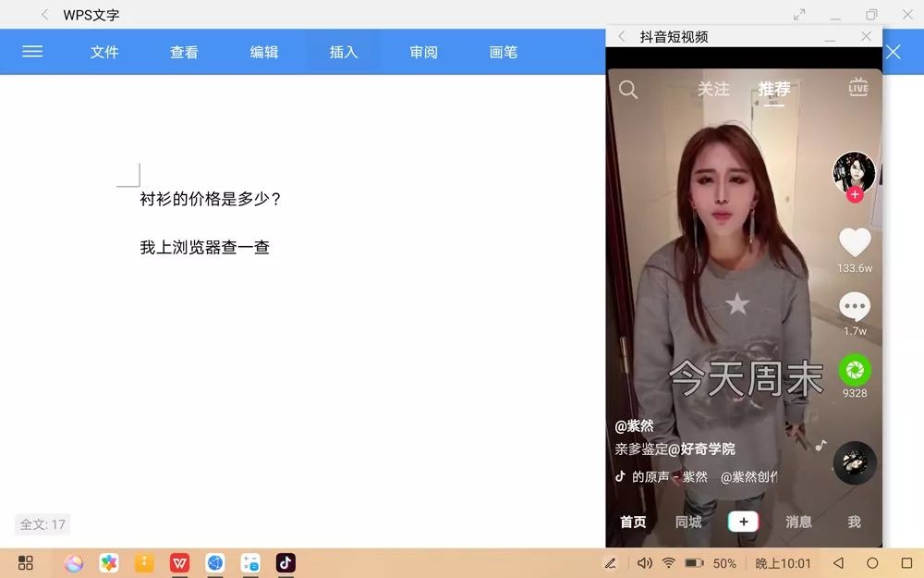
Task: Open the gallery flower taskbar icon
Action: 109,562
